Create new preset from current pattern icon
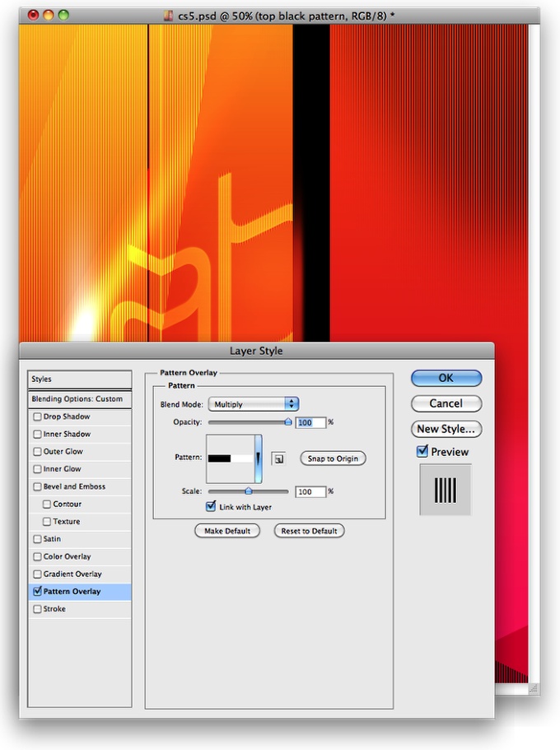The image size is (560, 750). pos(278,459)
